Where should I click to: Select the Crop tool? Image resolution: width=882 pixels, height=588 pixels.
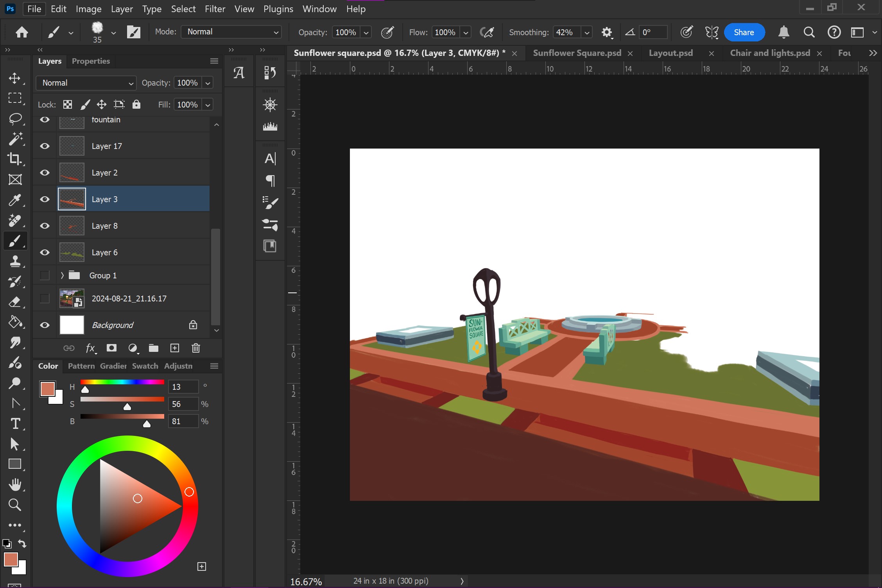[x=15, y=159]
